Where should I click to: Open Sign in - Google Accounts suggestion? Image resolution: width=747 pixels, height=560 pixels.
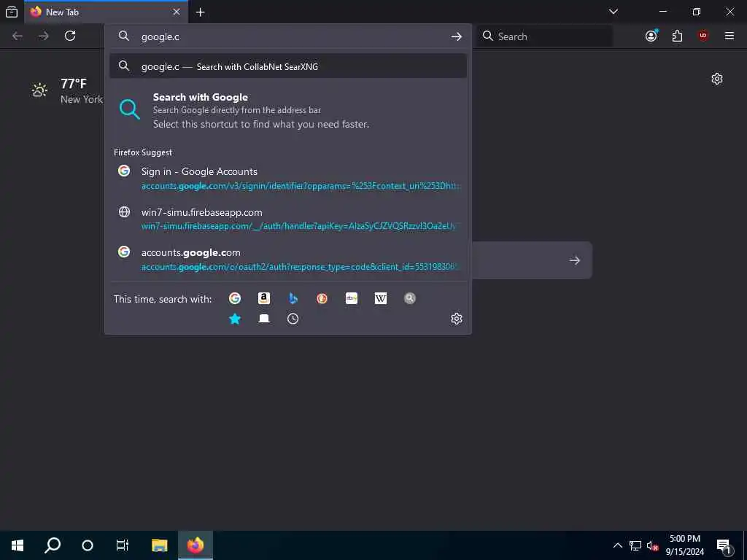coord(288,178)
